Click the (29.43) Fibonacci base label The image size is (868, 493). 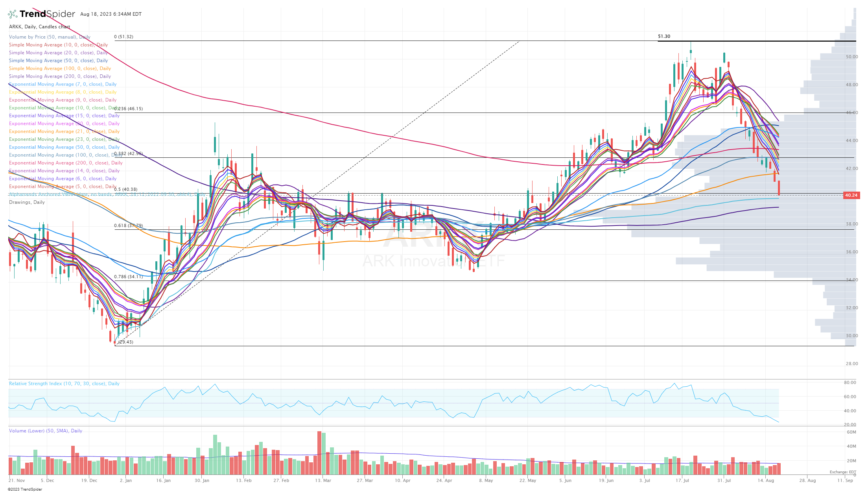point(125,342)
